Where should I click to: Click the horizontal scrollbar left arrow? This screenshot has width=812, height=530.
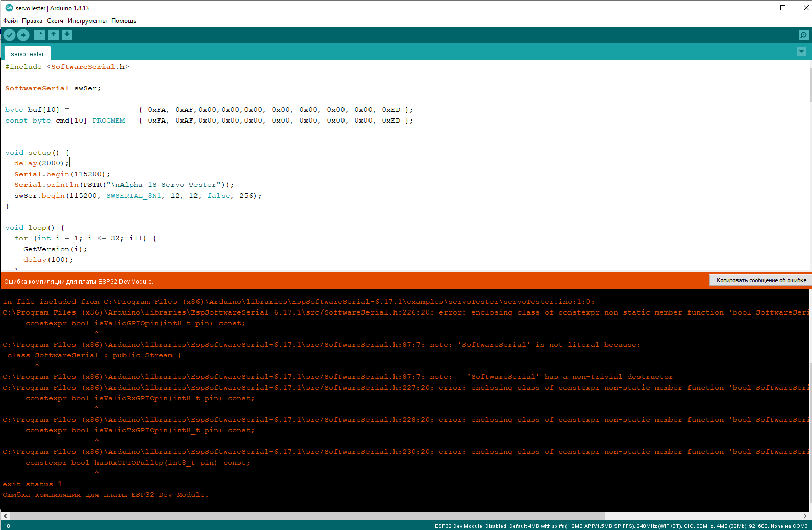coord(5,516)
